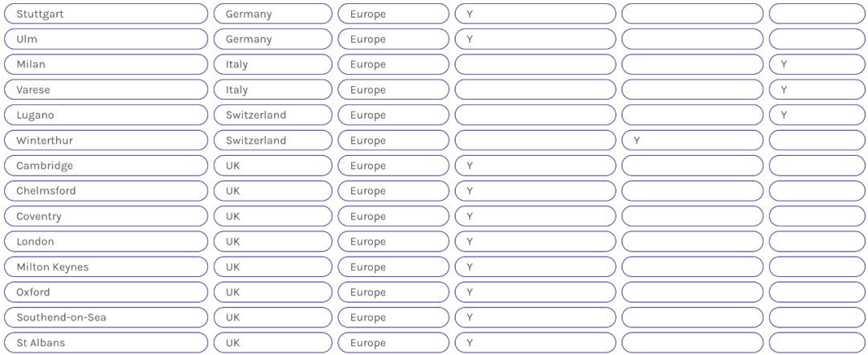Screen dimensions: 868x355
Task: Select the Cambridge city field
Action: tap(106, 165)
